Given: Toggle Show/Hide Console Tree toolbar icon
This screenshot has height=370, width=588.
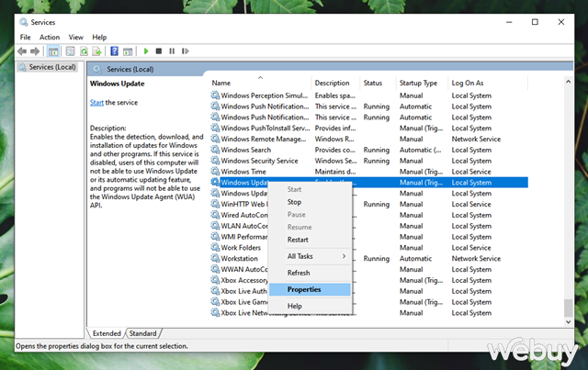Looking at the screenshot, I should (x=53, y=51).
